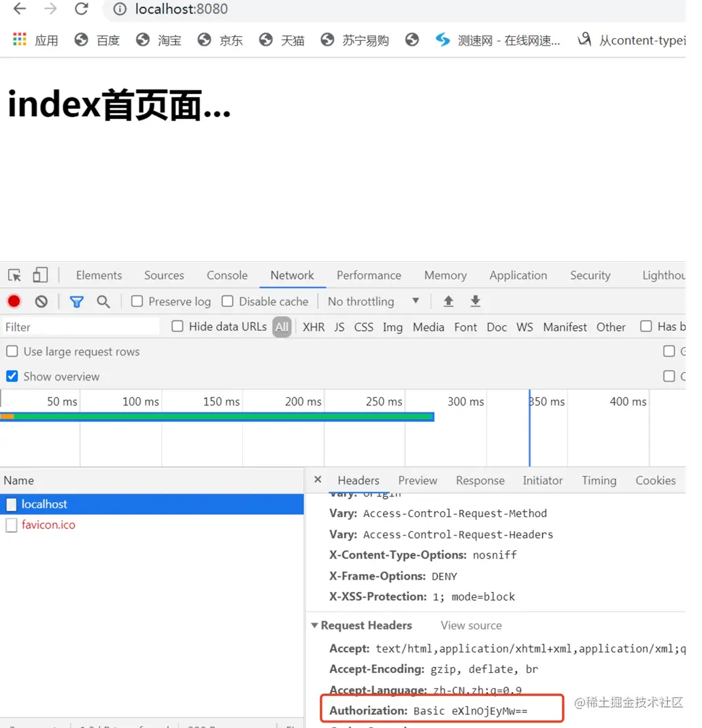Click the overview timeline request bar
Image resolution: width=702 pixels, height=728 pixels.
tap(217, 417)
